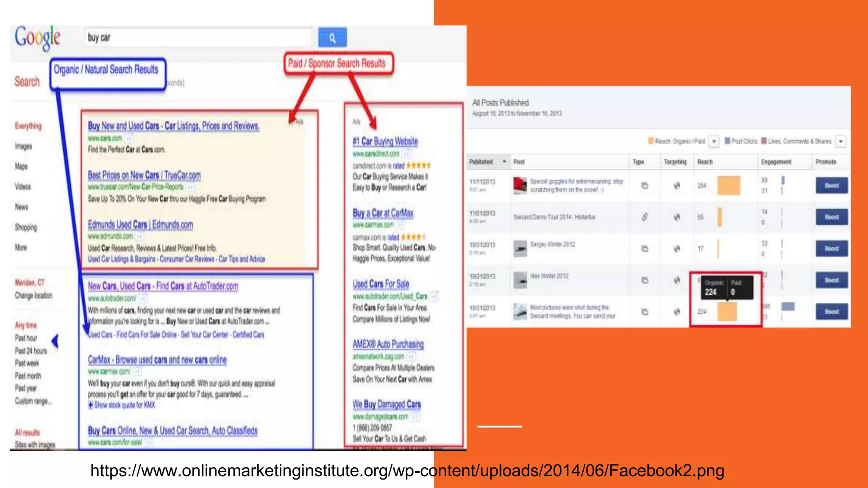The width and height of the screenshot is (868, 488).
Task: Click the photo type icon in the Alex Winter 2012 row
Action: pyautogui.click(x=645, y=280)
